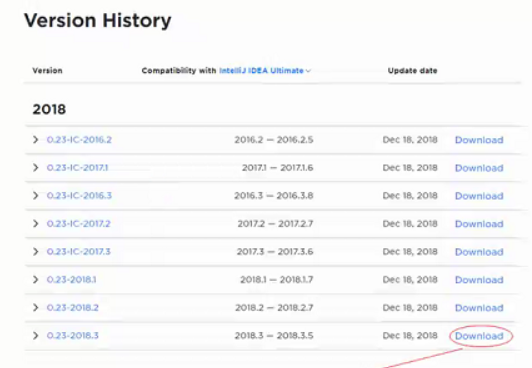This screenshot has width=532, height=368.
Task: Expand the 0.23-IC-2016.2 version row
Action: (x=36, y=140)
